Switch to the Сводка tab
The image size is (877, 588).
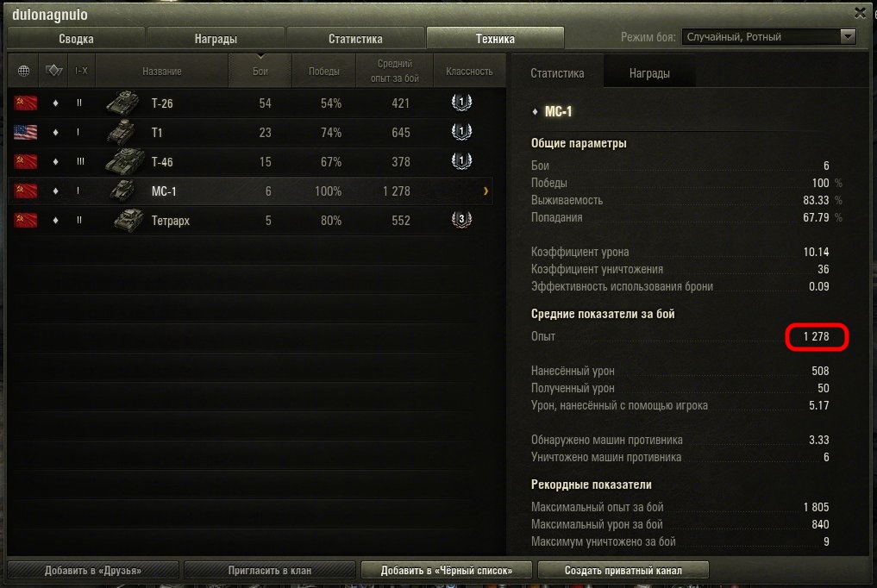point(76,39)
